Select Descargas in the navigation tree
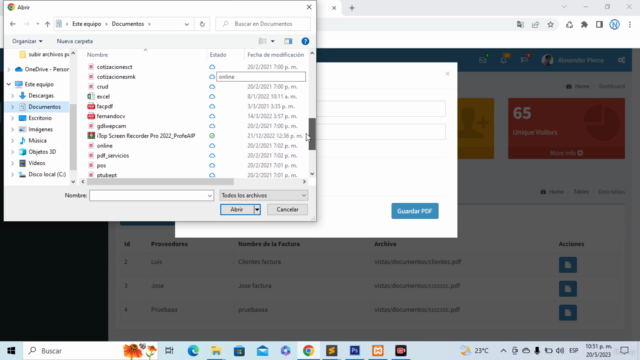Viewport: 640px width, 360px height. click(x=41, y=96)
